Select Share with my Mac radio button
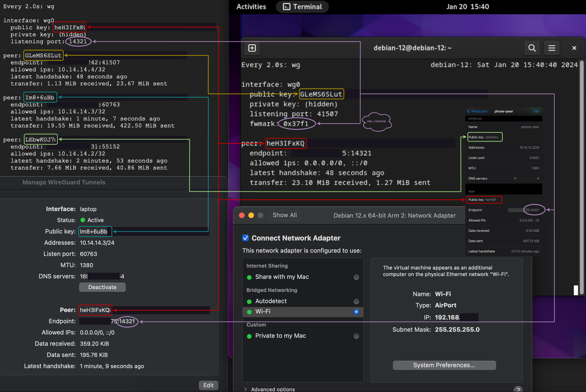 pyautogui.click(x=356, y=277)
